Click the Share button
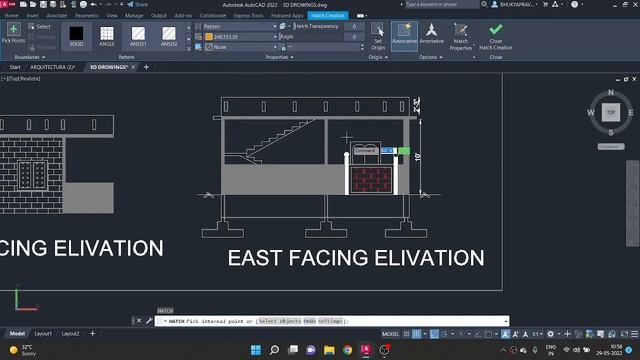This screenshot has width=640, height=360. coord(138,4)
